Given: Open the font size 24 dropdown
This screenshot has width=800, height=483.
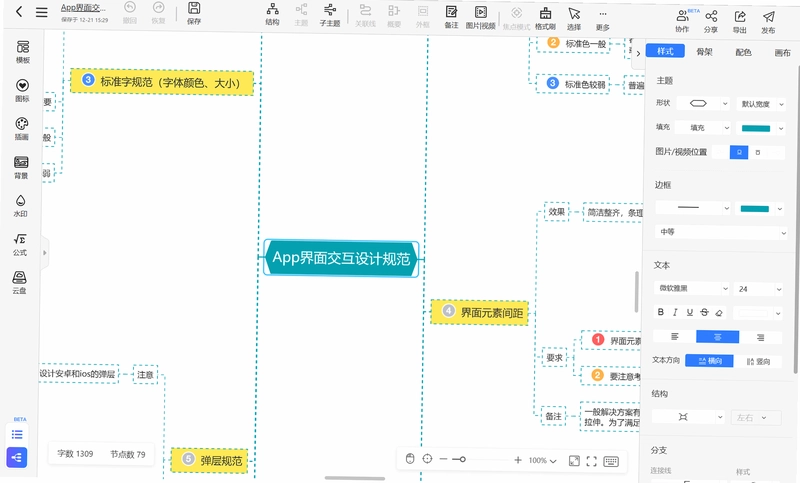Looking at the screenshot, I should pyautogui.click(x=758, y=289).
